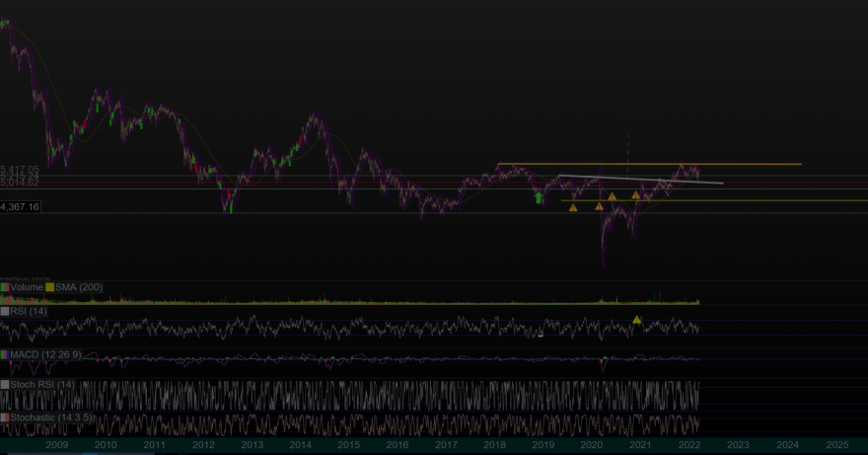Click the 2012 year label on time axis

(x=204, y=445)
